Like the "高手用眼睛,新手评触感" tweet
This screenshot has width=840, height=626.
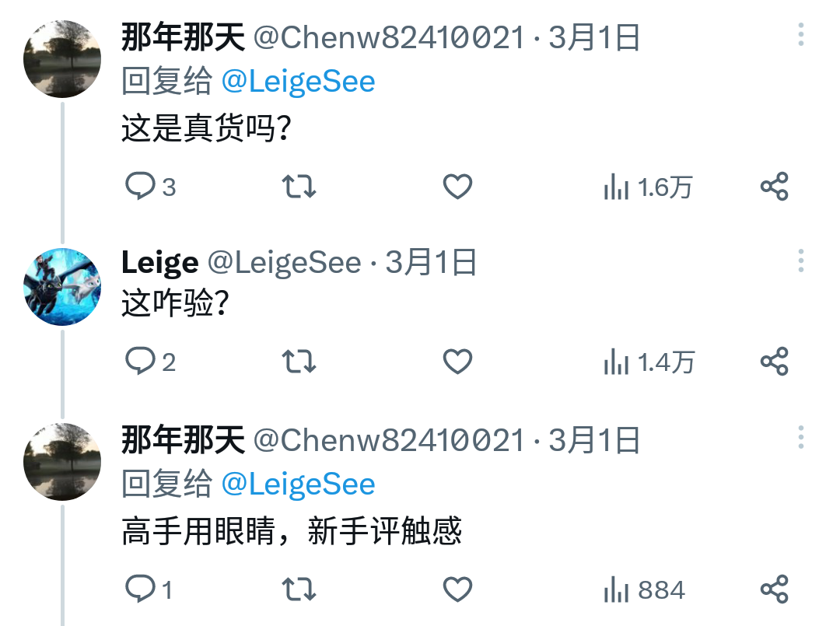click(x=457, y=589)
